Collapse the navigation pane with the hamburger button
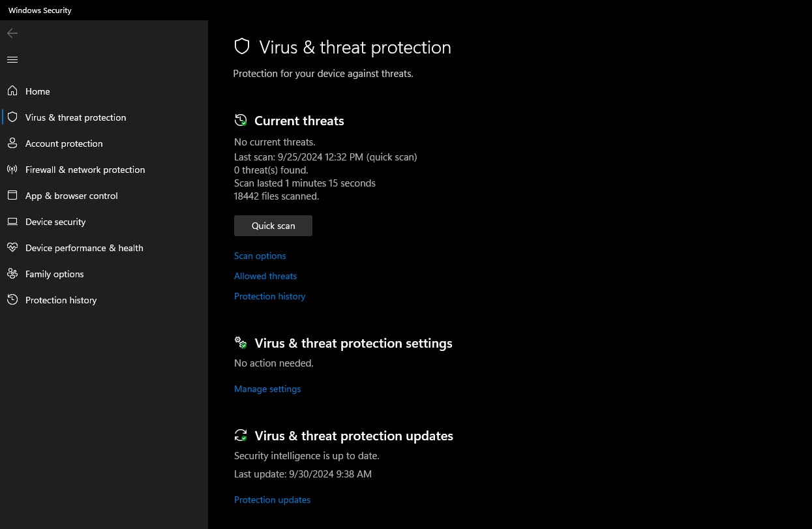This screenshot has width=812, height=529. pyautogui.click(x=12, y=59)
